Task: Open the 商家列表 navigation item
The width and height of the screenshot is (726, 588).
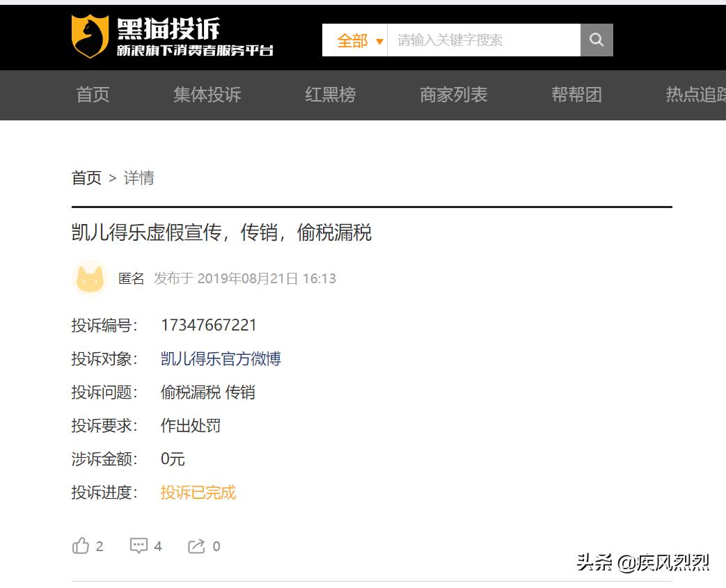Action: coord(453,95)
